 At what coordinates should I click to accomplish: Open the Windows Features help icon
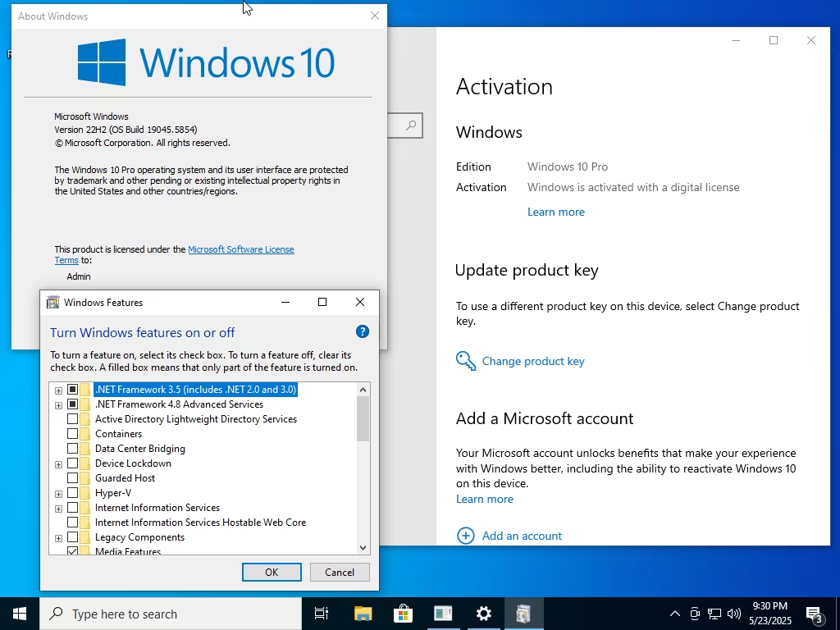click(362, 331)
